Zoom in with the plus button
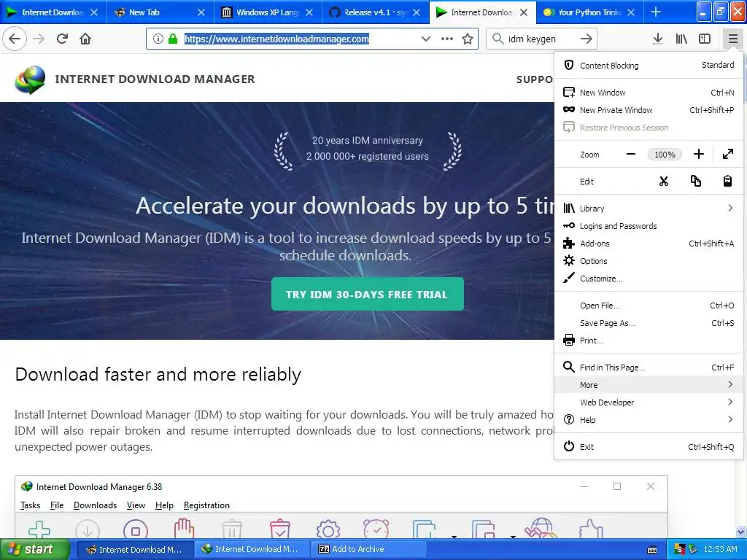 (698, 155)
